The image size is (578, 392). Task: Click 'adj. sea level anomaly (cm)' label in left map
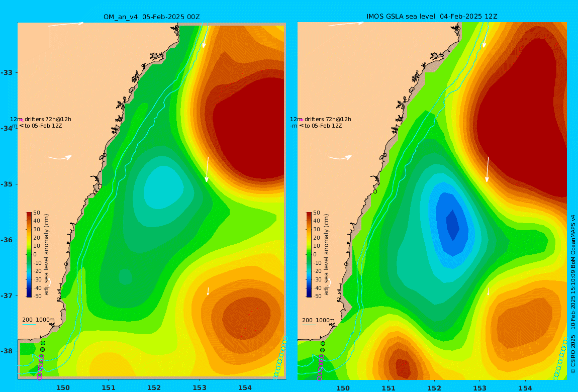46,255
